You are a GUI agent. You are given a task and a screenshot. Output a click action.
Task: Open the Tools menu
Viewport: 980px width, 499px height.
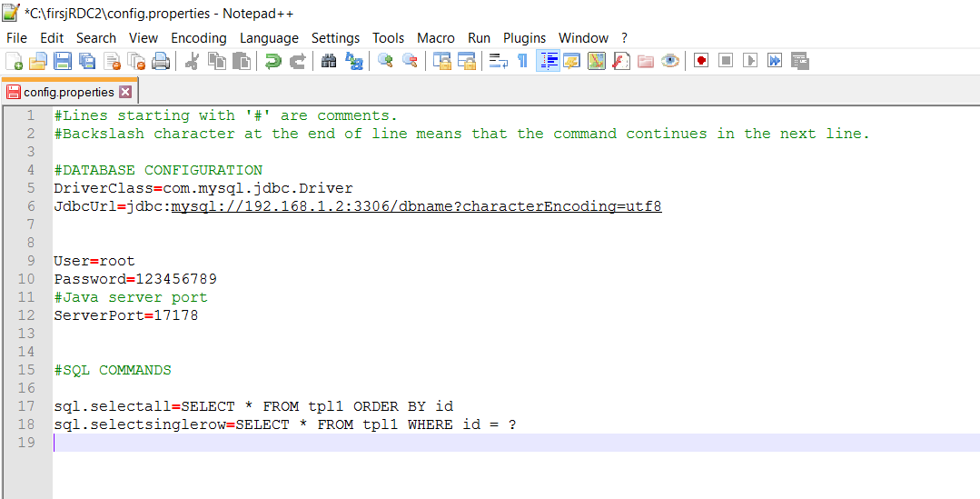coord(388,38)
